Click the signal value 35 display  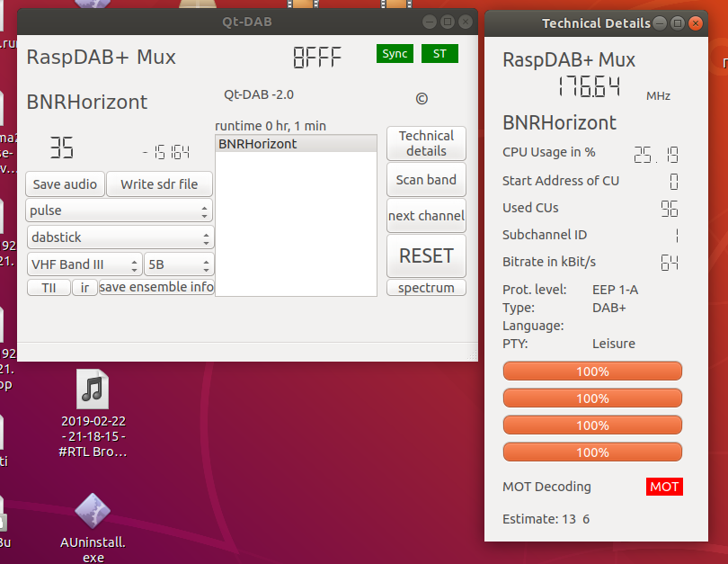pos(62,148)
